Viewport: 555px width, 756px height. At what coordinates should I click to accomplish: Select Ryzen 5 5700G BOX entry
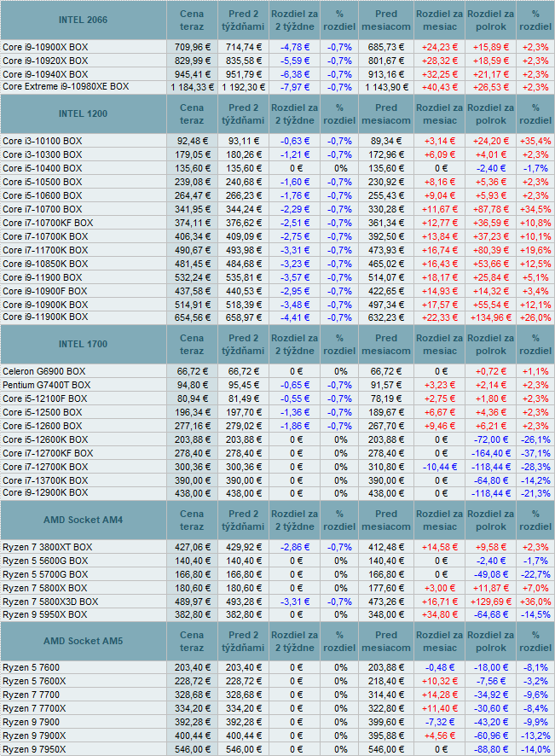(45, 575)
